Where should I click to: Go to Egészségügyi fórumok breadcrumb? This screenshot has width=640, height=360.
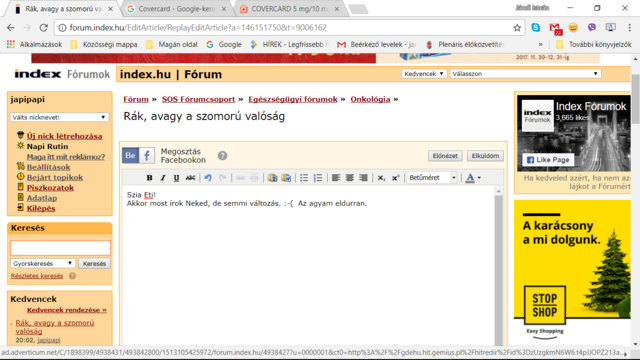click(x=293, y=99)
